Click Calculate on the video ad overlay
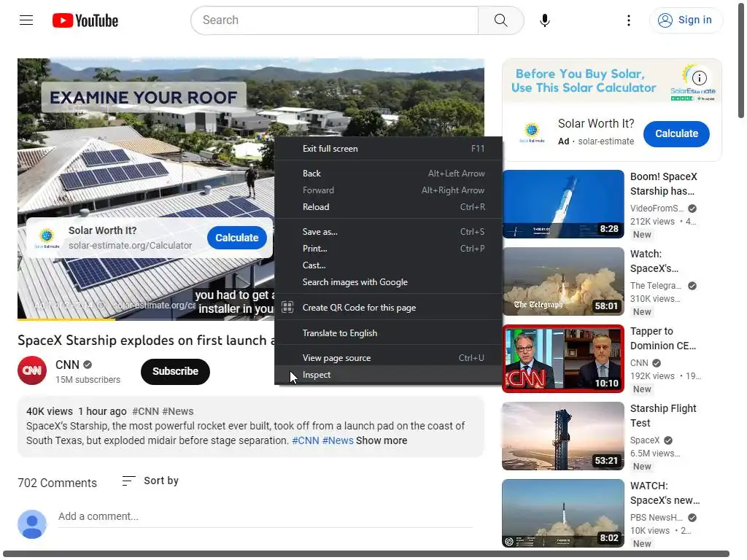747x560 pixels. click(x=237, y=238)
